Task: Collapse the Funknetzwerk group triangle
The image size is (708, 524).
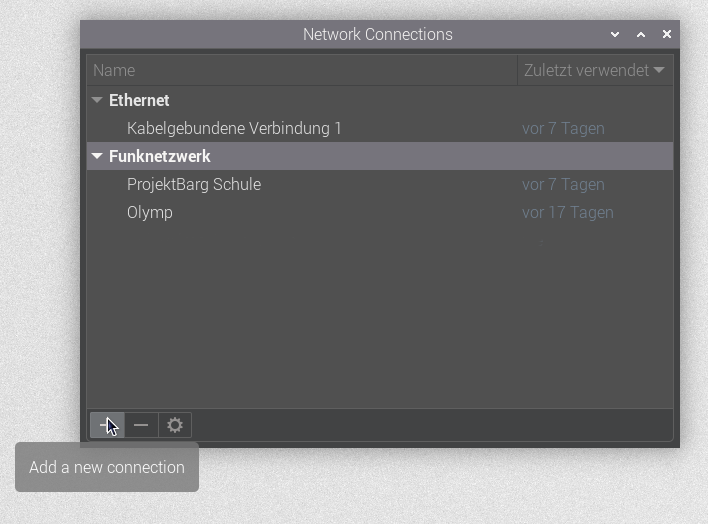Action: coord(97,156)
